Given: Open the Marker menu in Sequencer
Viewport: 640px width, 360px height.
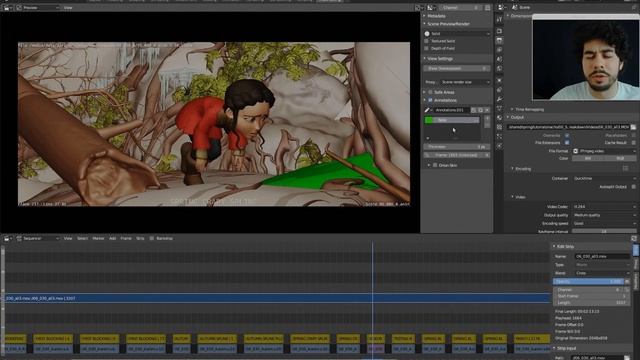Looking at the screenshot, I should click(98, 238).
